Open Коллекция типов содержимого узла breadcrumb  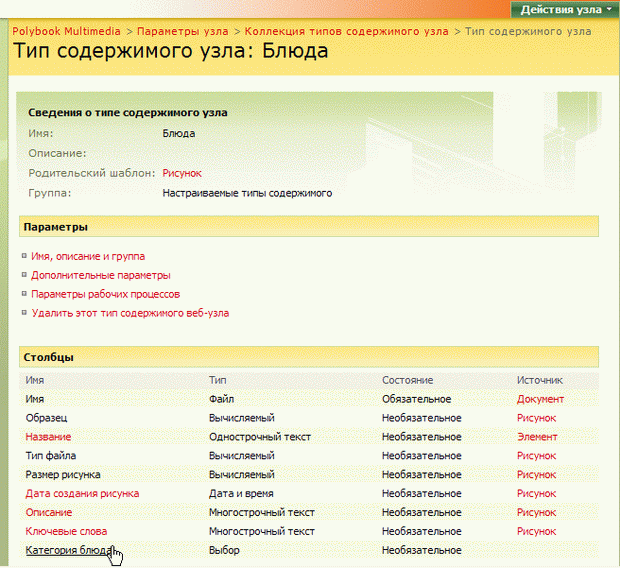click(x=346, y=31)
